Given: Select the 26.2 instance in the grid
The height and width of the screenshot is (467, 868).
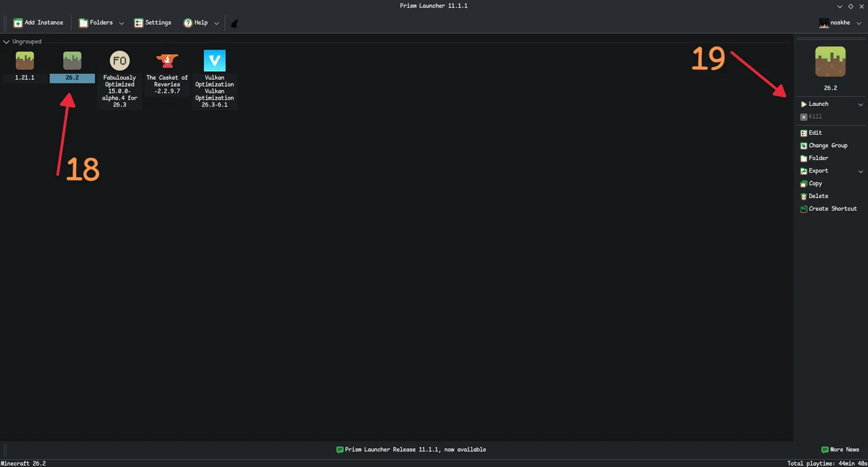Looking at the screenshot, I should pos(72,66).
